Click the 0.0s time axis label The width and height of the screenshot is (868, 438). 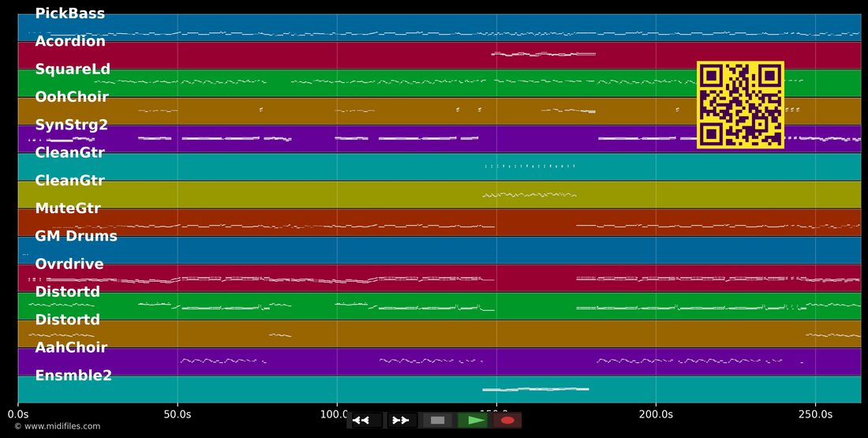pyautogui.click(x=17, y=414)
